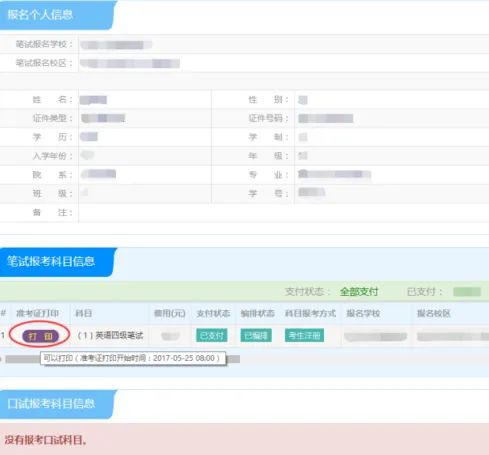Click the 准考证打印 column header
Screen dimensions: 489x455
tap(37, 313)
